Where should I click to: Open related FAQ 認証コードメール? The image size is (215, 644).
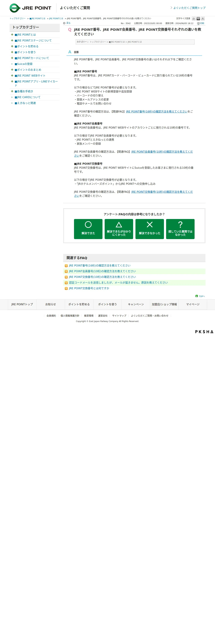pyautogui.click(x=118, y=283)
